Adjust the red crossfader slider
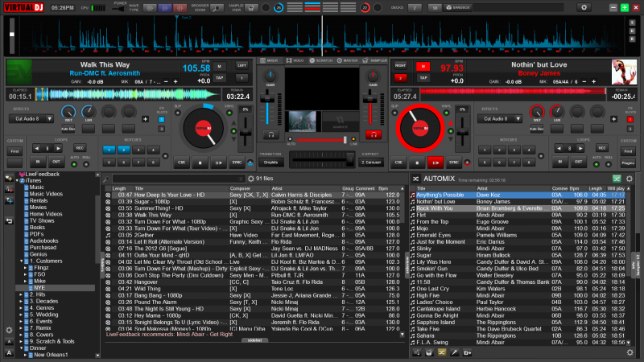Image resolution: width=644 pixels, height=362 pixels. [x=321, y=140]
